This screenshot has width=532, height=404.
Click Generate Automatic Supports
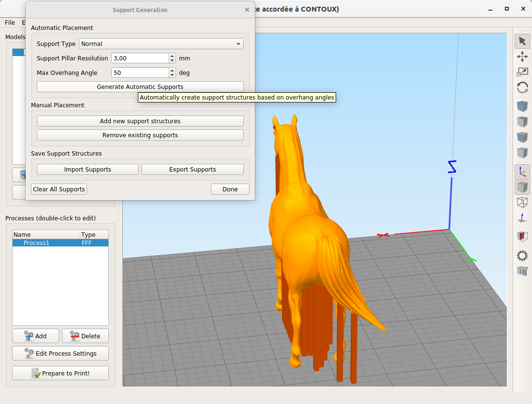[140, 87]
